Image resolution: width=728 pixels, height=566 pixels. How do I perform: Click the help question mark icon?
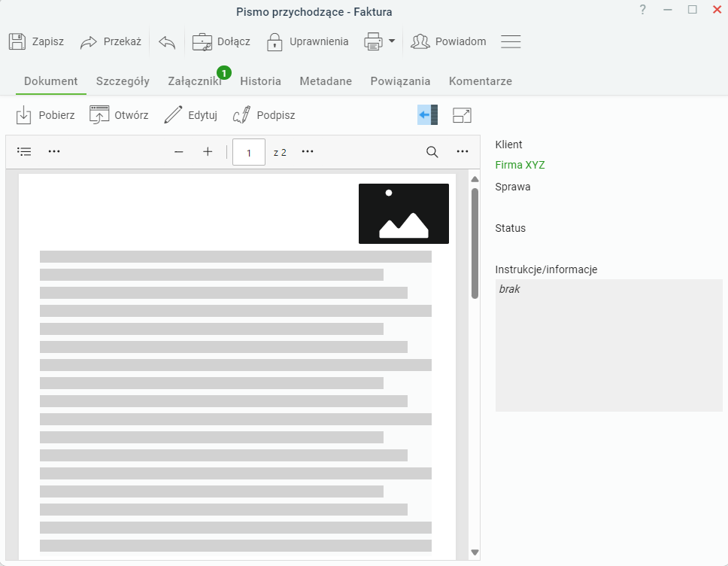point(642,10)
